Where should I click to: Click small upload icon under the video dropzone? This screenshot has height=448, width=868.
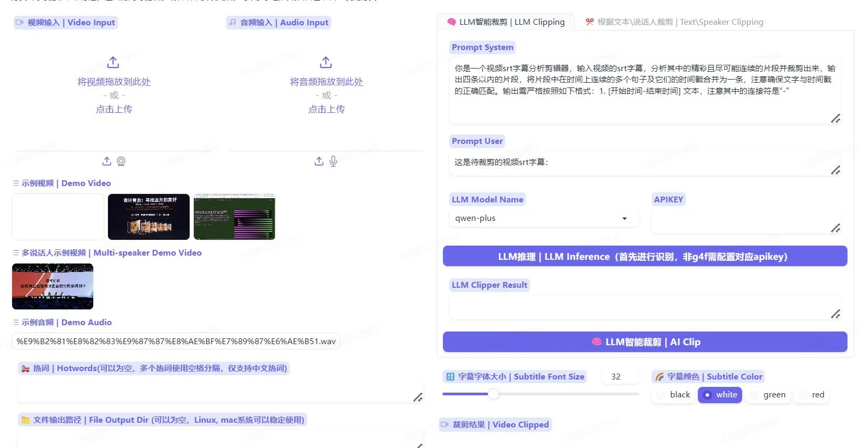click(107, 161)
